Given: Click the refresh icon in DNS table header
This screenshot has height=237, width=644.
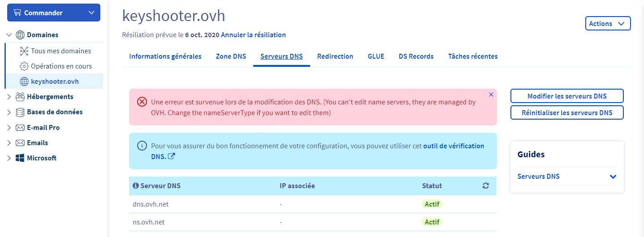Looking at the screenshot, I should tap(486, 186).
